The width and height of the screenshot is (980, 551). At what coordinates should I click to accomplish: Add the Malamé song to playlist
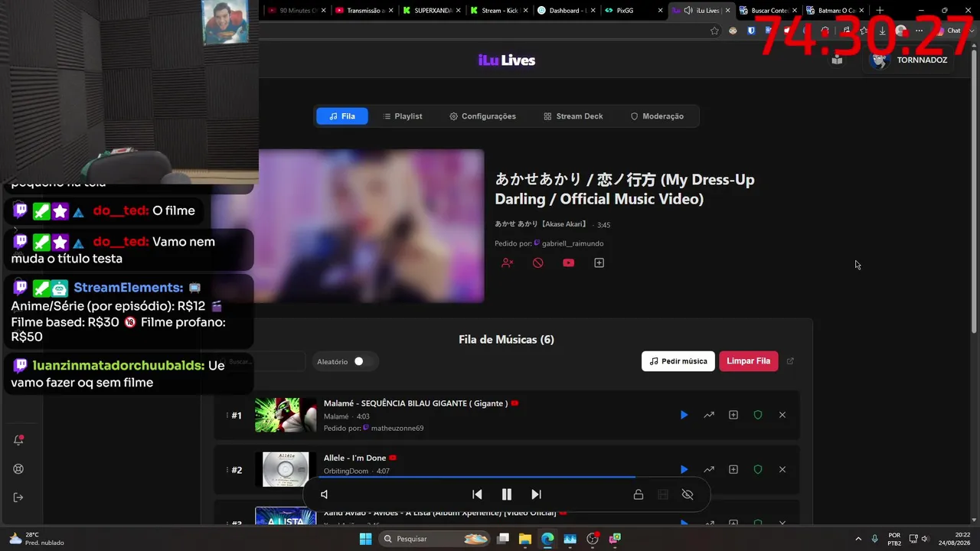coord(733,415)
